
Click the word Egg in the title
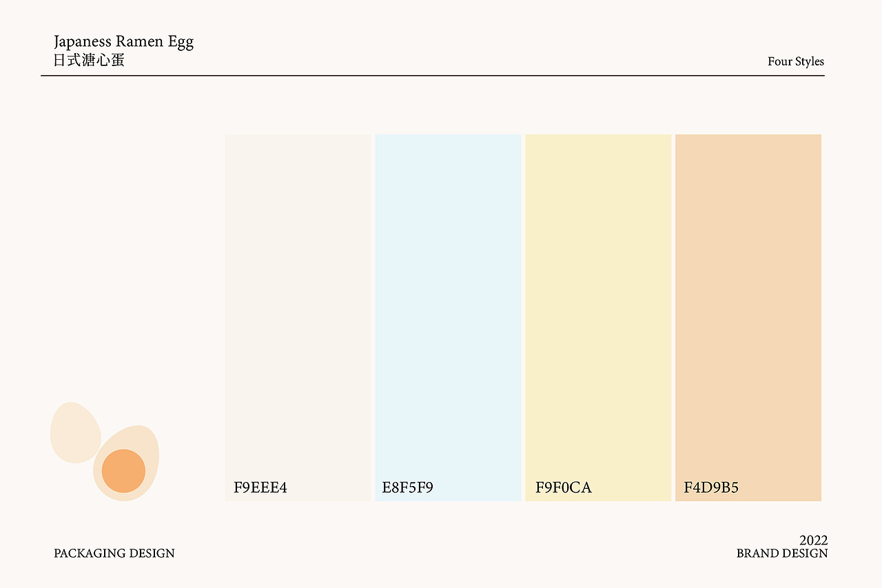[x=181, y=43]
